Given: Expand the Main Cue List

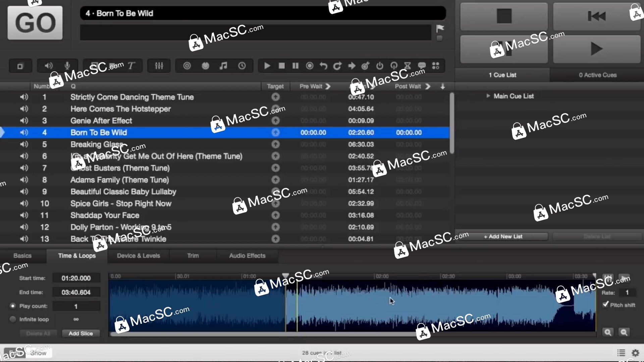Looking at the screenshot, I should pos(488,96).
